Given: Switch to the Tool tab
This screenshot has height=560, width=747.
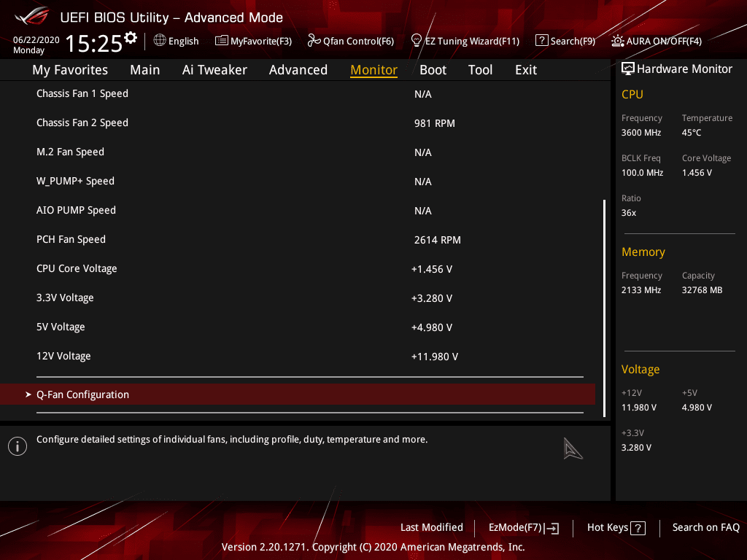Looking at the screenshot, I should point(480,70).
